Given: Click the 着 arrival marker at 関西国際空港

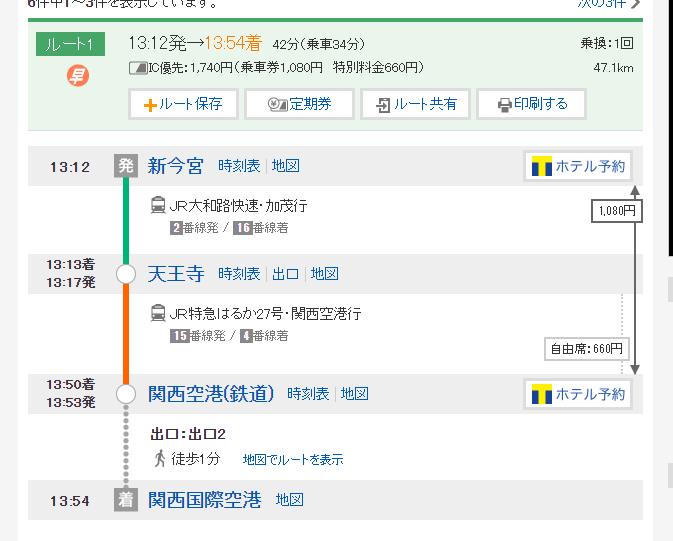Looking at the screenshot, I should click(x=125, y=500).
